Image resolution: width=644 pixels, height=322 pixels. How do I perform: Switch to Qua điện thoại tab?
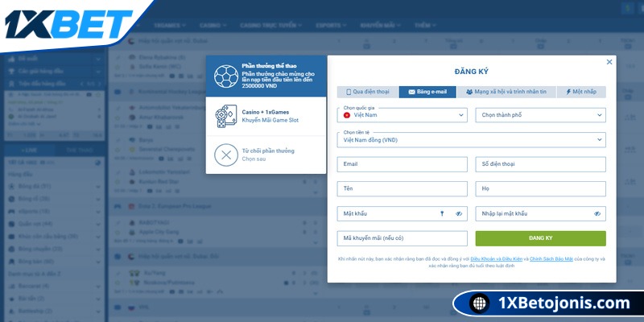click(368, 92)
